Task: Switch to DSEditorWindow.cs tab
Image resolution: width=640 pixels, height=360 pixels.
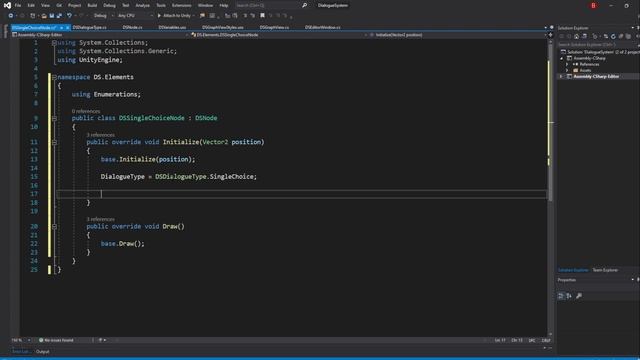Action: [322, 27]
